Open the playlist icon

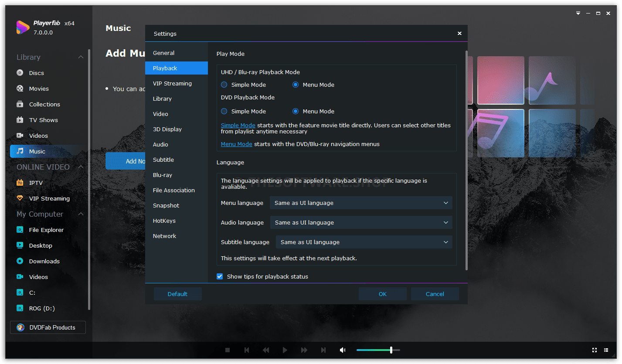point(606,350)
